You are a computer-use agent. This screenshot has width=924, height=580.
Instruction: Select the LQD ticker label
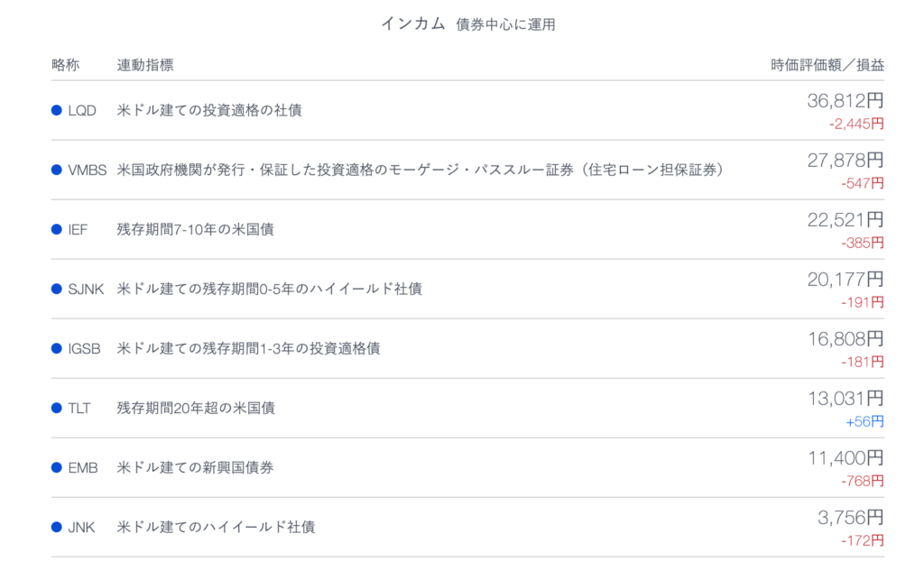82,111
